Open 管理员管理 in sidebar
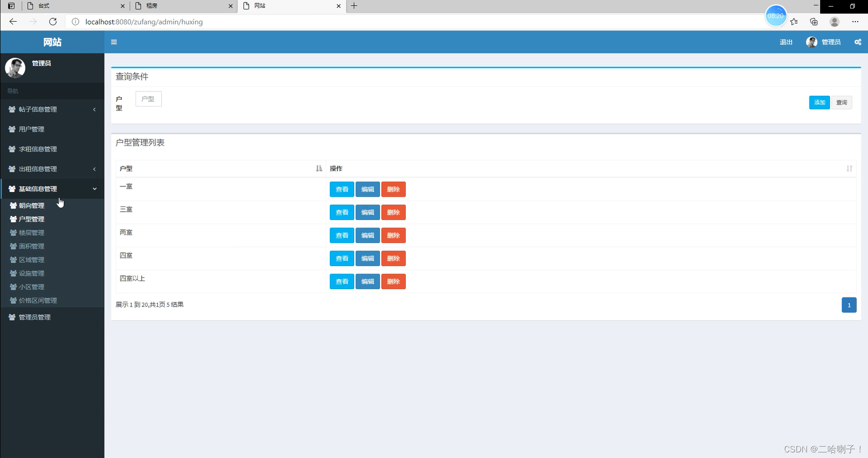Viewport: 868px width, 458px height. tap(52, 317)
